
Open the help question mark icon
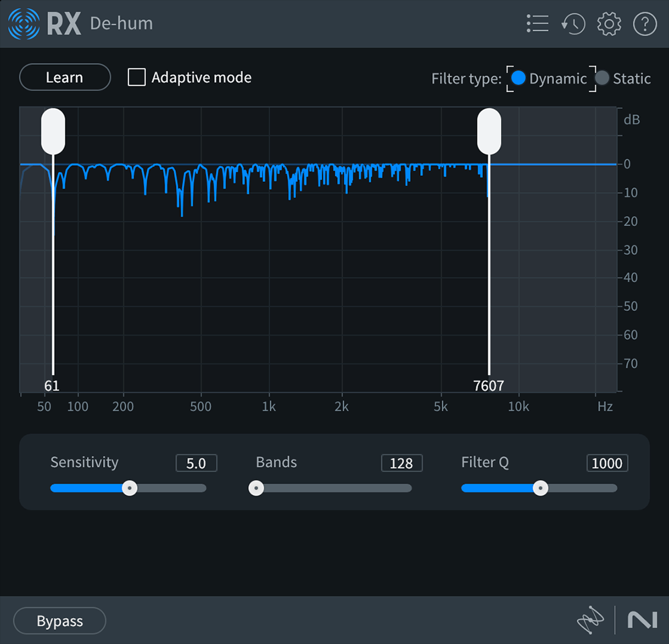(644, 23)
